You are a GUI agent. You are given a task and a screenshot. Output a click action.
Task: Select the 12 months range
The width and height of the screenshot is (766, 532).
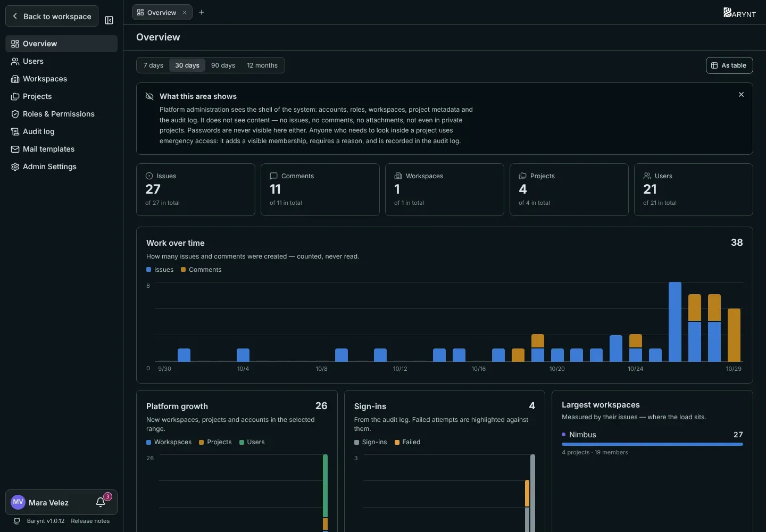262,65
